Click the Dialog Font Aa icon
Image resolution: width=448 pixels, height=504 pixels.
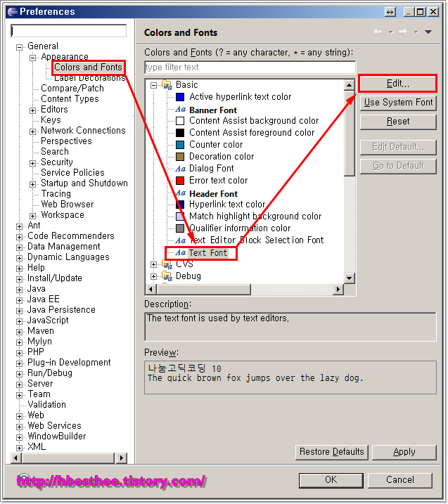(x=181, y=169)
